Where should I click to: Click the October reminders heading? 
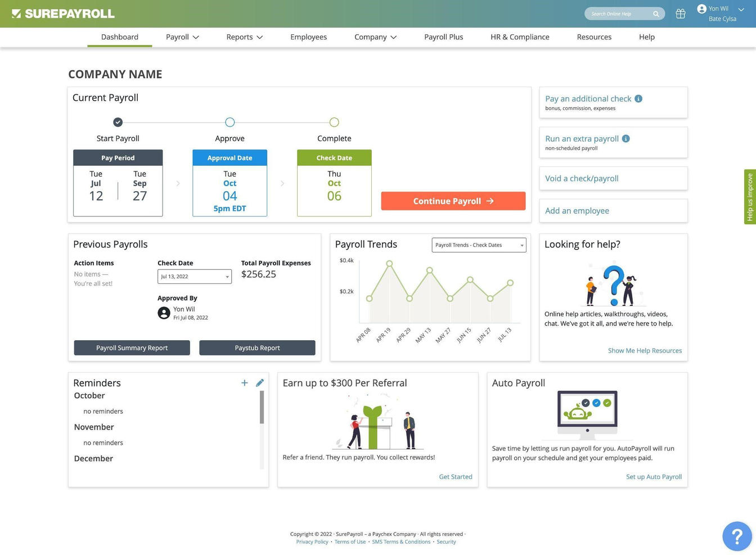(89, 395)
